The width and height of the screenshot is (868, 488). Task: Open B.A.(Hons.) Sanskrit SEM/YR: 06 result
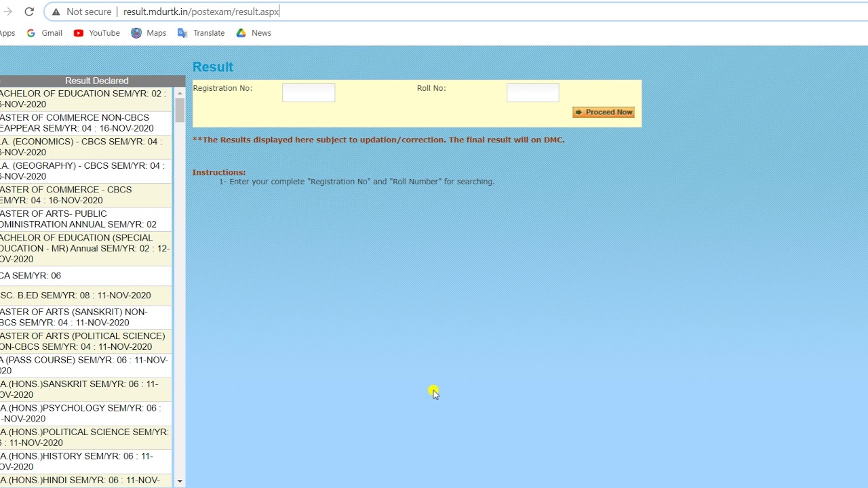coord(85,390)
